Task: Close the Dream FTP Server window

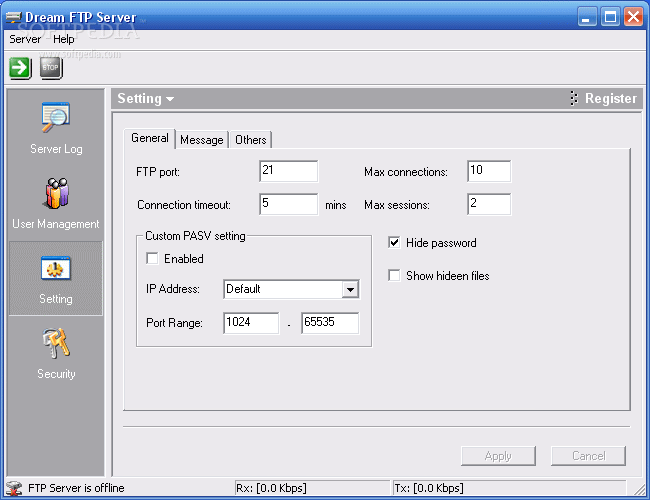Action: point(633,17)
